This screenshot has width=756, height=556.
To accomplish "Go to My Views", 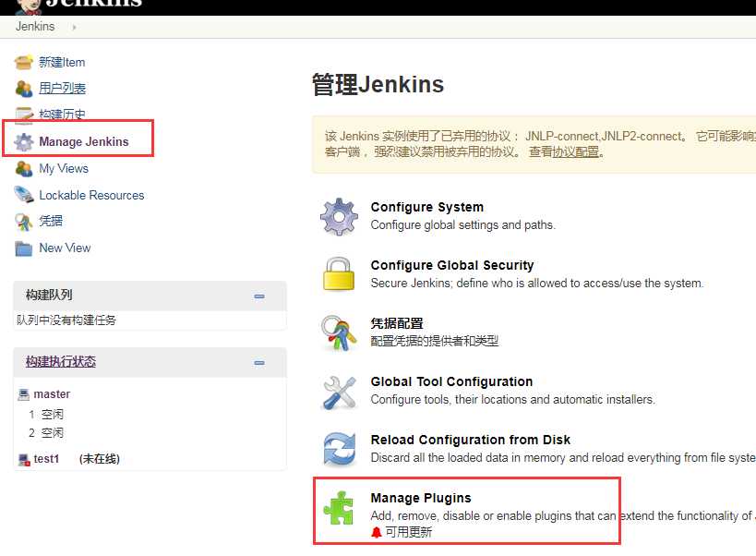I will [x=64, y=168].
